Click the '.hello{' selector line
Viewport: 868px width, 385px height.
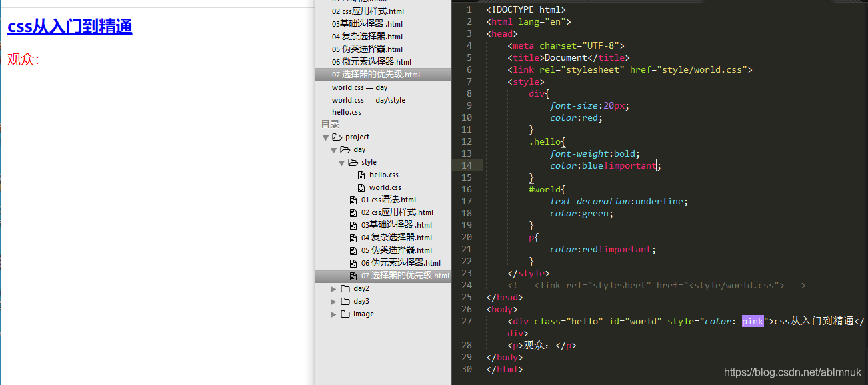pos(547,141)
